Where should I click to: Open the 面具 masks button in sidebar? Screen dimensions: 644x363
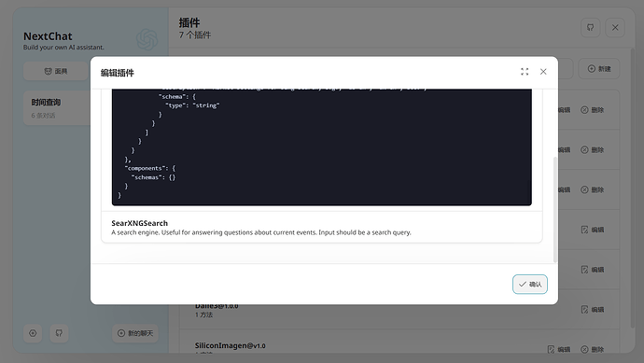(x=55, y=72)
